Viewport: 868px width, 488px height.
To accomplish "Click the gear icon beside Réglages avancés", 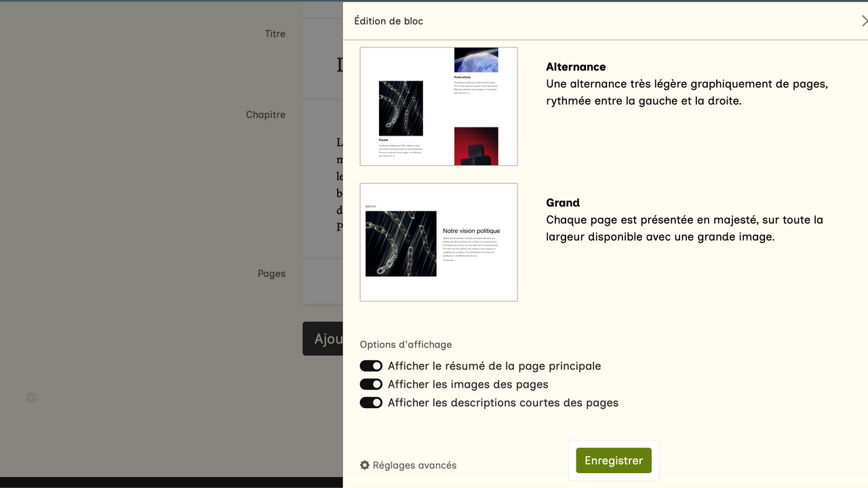I will [x=365, y=465].
